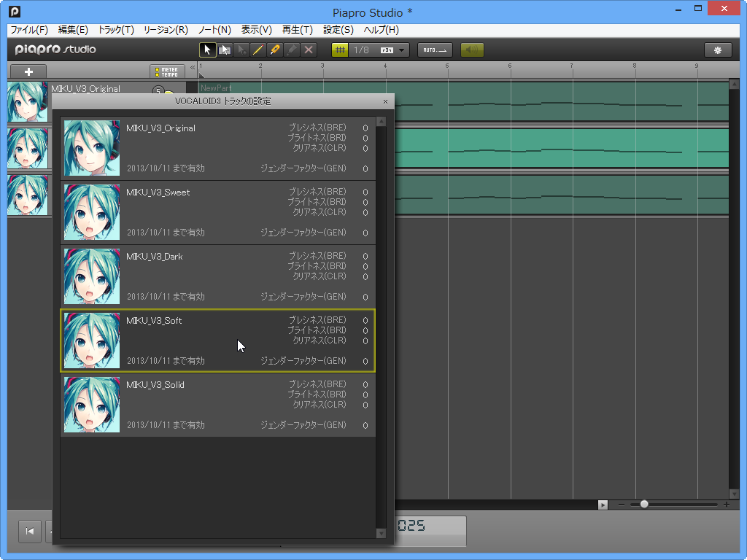
Task: Click the timeline vertical scrollbar up arrow
Action: coord(734,85)
